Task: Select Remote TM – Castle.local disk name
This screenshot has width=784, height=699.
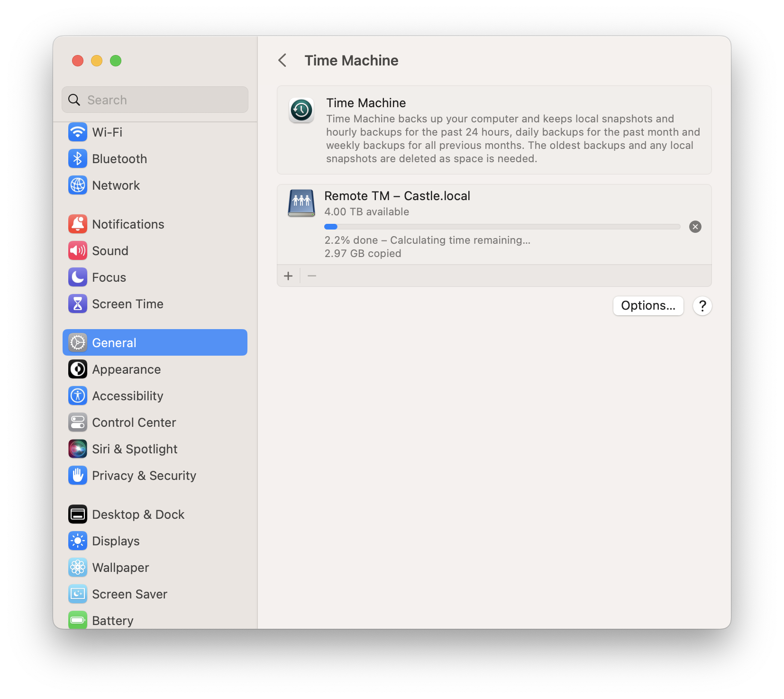Action: 397,196
